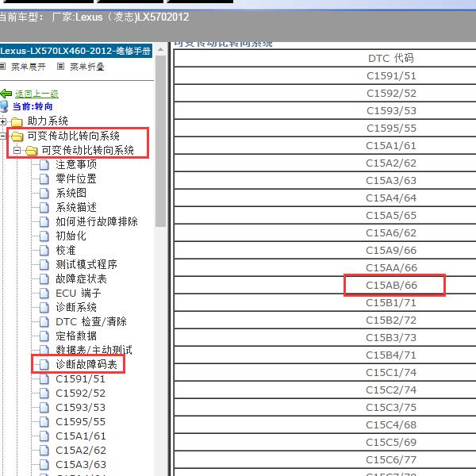The height and width of the screenshot is (476, 476).
Task: Open the 诊断系统 document icon
Action: click(x=44, y=308)
